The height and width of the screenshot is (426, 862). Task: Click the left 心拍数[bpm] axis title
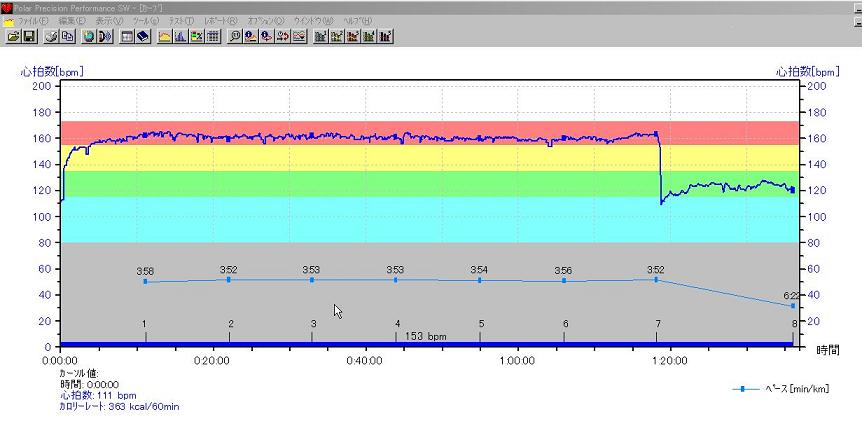(x=52, y=71)
